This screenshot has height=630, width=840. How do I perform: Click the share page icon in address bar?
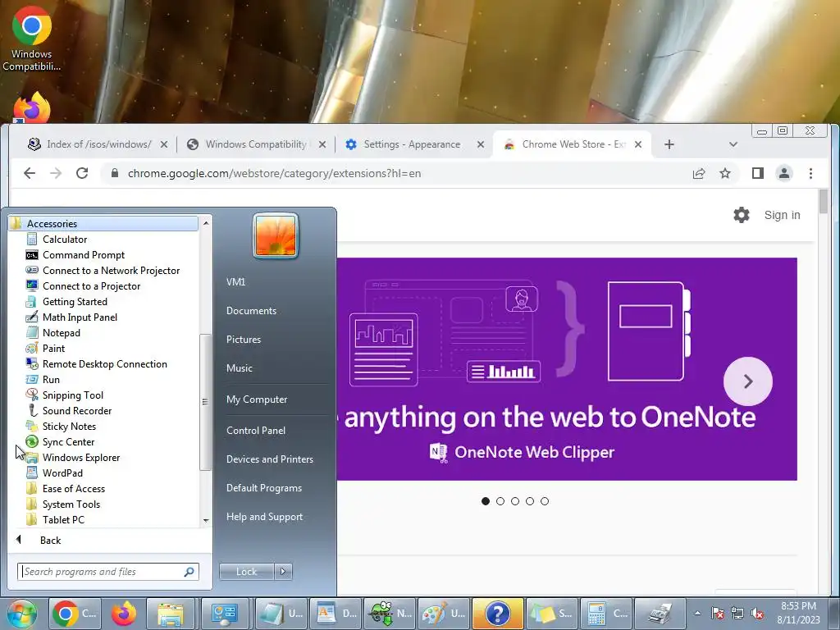699,173
